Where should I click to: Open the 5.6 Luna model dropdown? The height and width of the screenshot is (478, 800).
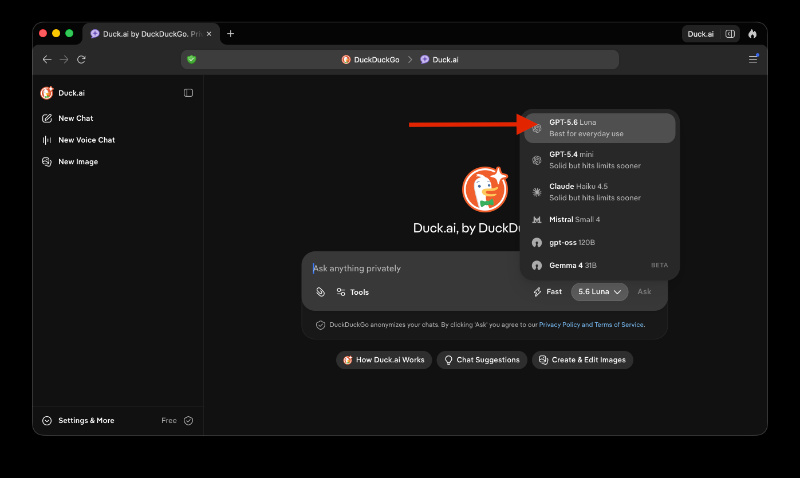click(x=599, y=292)
